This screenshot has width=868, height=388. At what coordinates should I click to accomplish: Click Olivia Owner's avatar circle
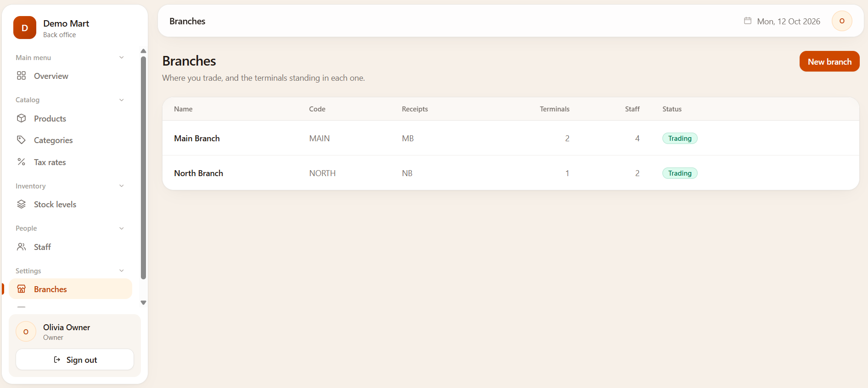tap(26, 332)
